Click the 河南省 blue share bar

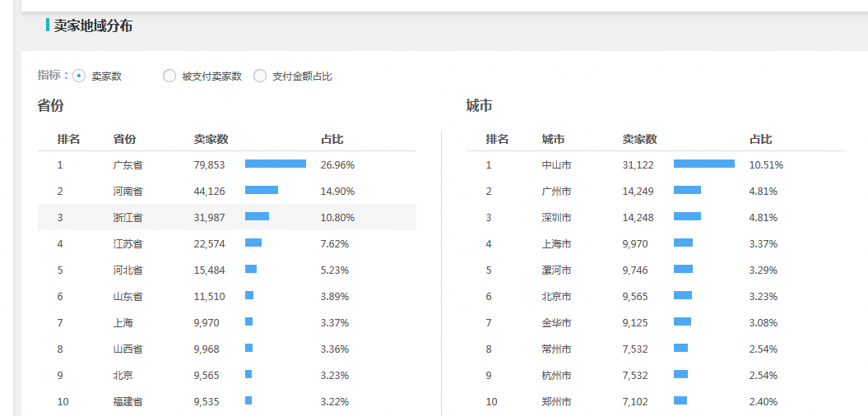pos(262,190)
